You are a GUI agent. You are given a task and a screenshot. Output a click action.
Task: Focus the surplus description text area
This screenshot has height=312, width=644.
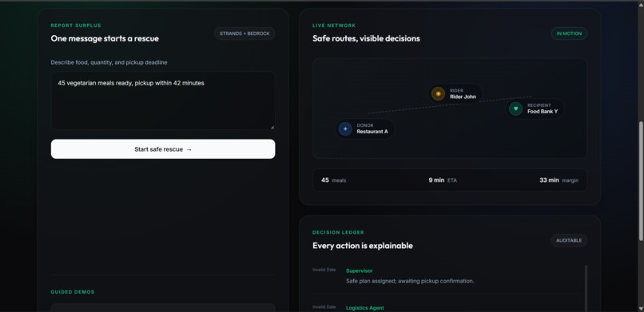point(163,101)
